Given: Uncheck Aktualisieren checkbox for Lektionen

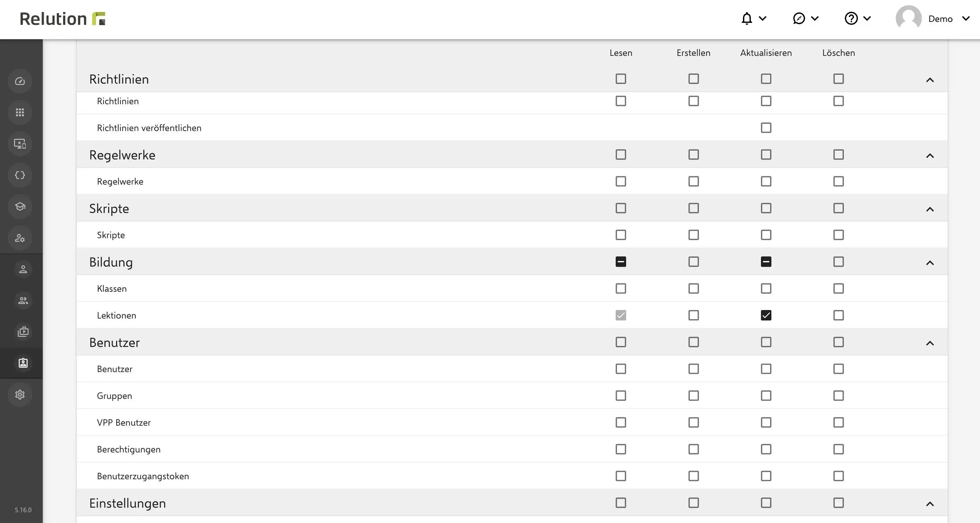Looking at the screenshot, I should (x=766, y=315).
